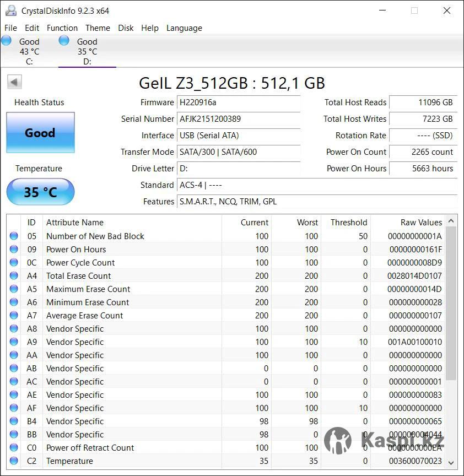The image size is (464, 476).
Task: Open the Help menu
Action: tap(150, 28)
